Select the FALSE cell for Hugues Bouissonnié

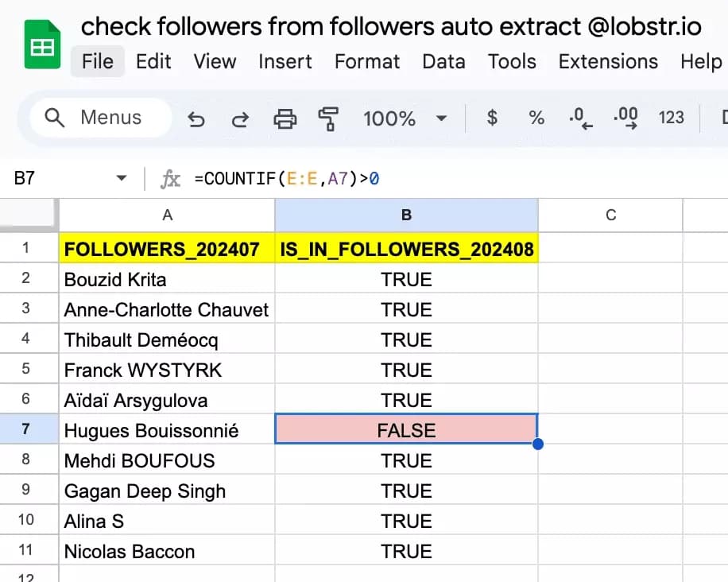click(x=406, y=430)
